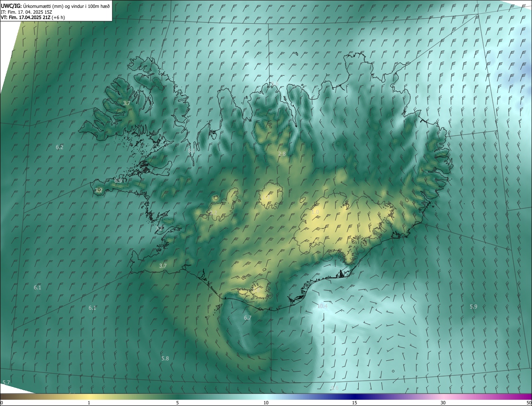Click the colorbar tick label 1
Viewport: 532px width, 406px height.
pyautogui.click(x=89, y=403)
